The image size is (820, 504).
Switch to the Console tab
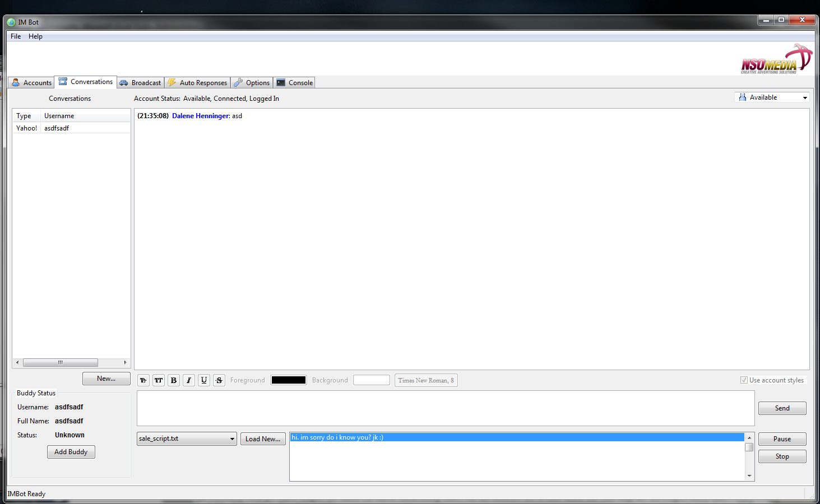coord(294,82)
